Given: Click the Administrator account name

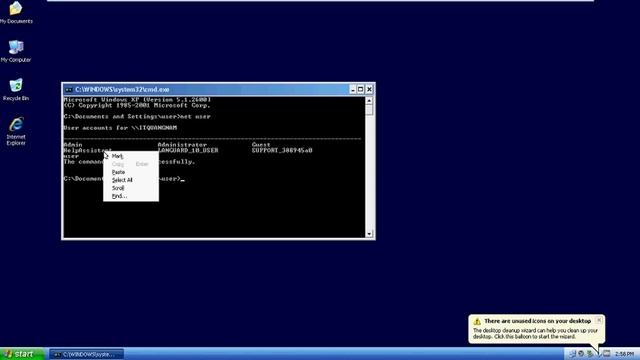Looking at the screenshot, I should pyautogui.click(x=182, y=144).
